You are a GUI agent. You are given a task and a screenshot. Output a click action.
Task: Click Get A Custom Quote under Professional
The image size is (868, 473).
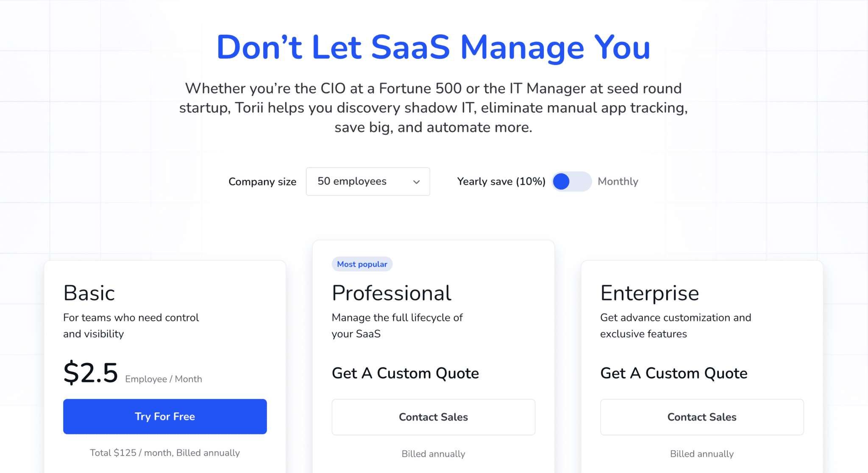[x=405, y=373]
